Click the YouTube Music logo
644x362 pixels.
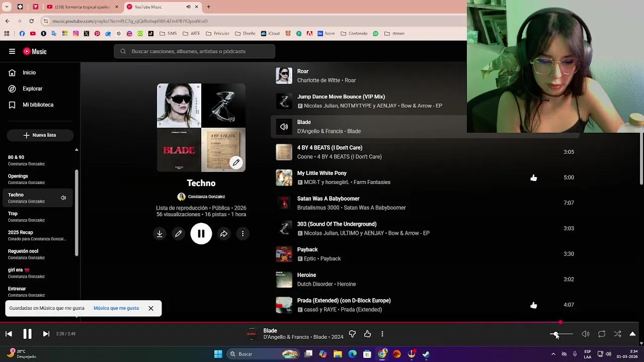35,51
